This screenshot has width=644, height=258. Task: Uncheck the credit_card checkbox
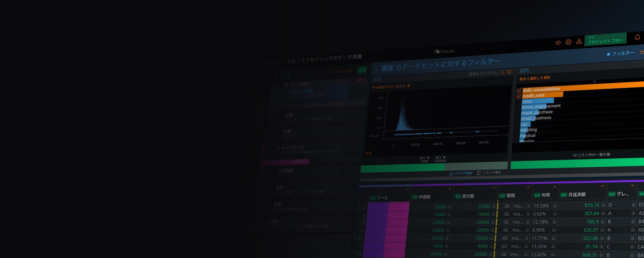[519, 96]
